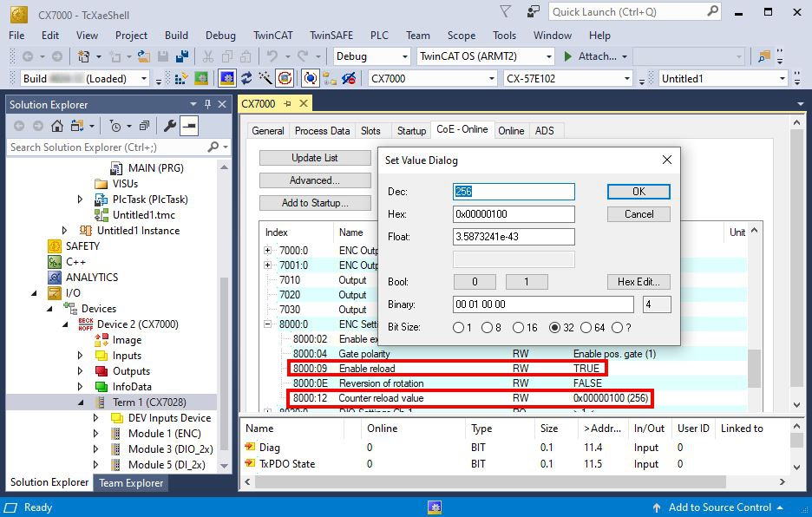Close the Set Value Dialog window

point(667,160)
